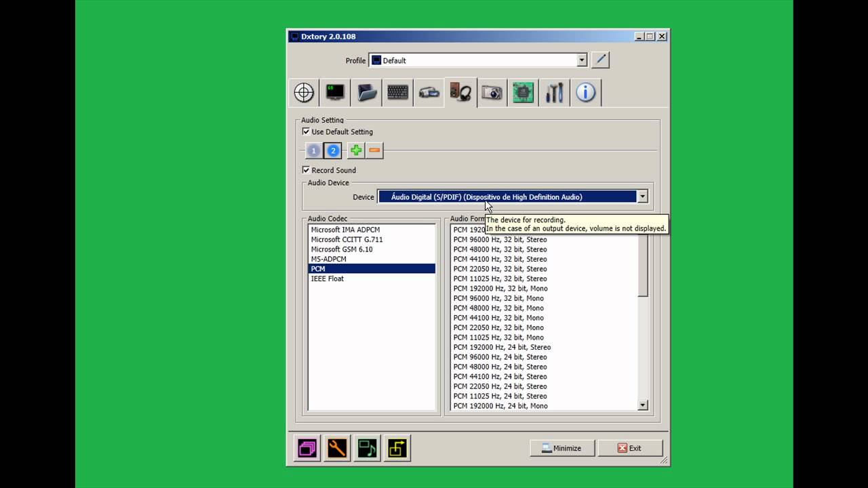868x488 pixels.
Task: Click the Minimize button
Action: (561, 448)
